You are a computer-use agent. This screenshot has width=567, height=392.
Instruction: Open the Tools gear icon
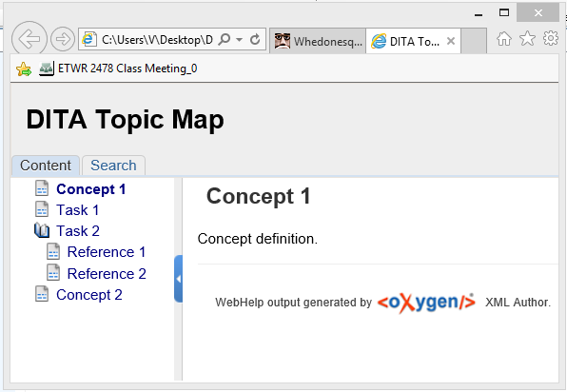[551, 38]
